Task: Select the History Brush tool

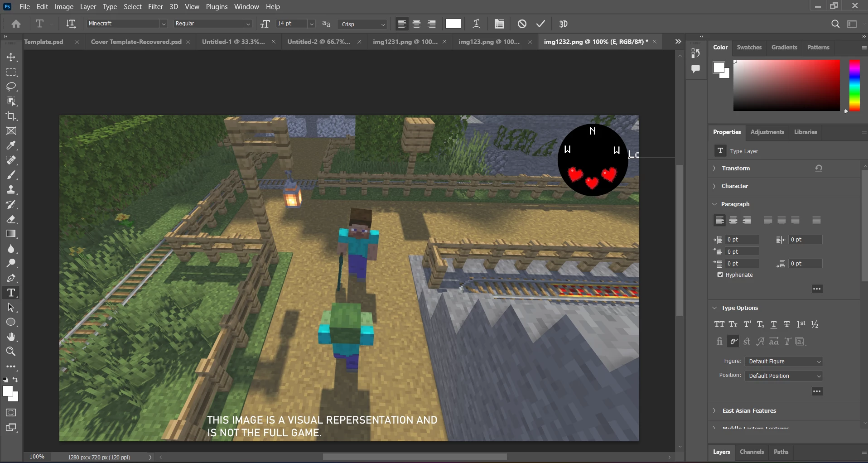Action: click(x=11, y=204)
